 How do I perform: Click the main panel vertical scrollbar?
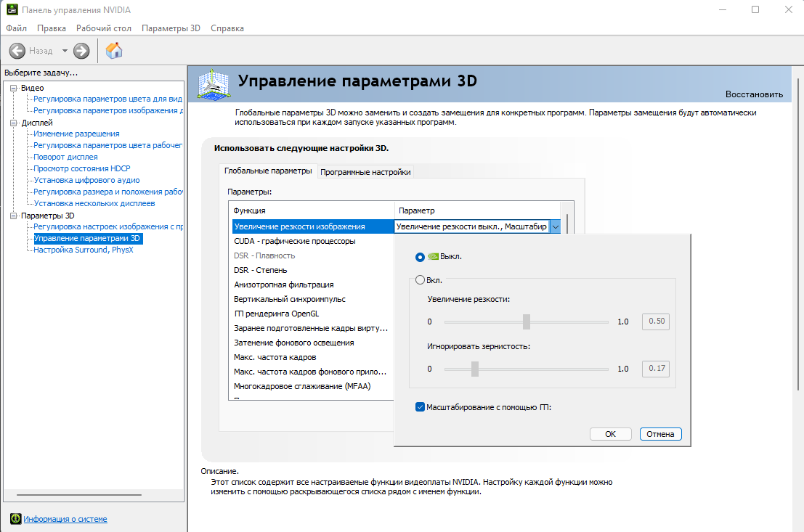coord(798,233)
